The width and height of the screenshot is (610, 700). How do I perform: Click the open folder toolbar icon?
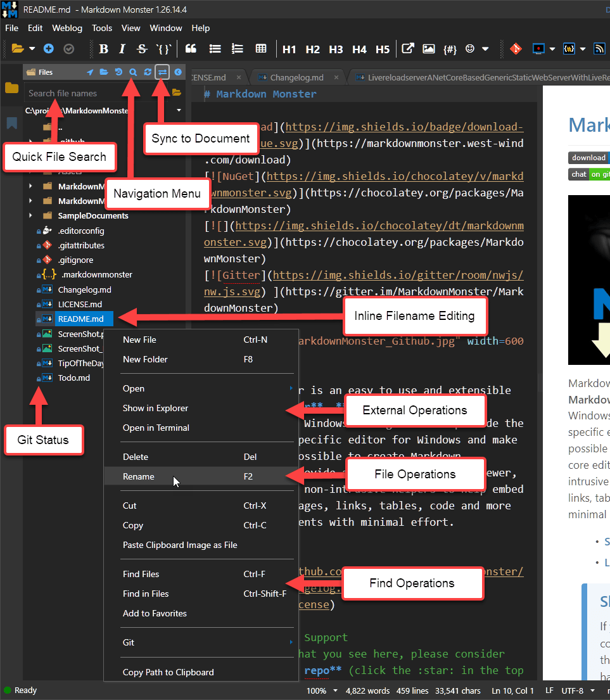click(17, 49)
